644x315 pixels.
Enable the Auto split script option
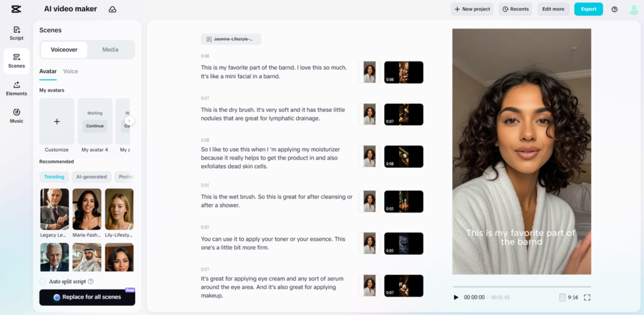[x=43, y=281]
